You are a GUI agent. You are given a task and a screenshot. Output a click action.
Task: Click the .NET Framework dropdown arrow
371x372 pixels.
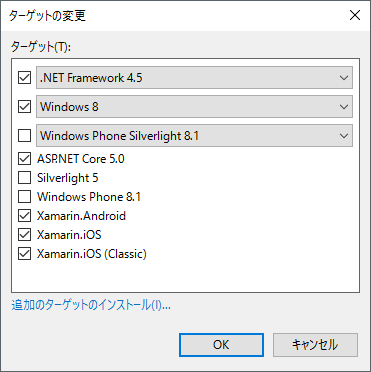point(344,78)
